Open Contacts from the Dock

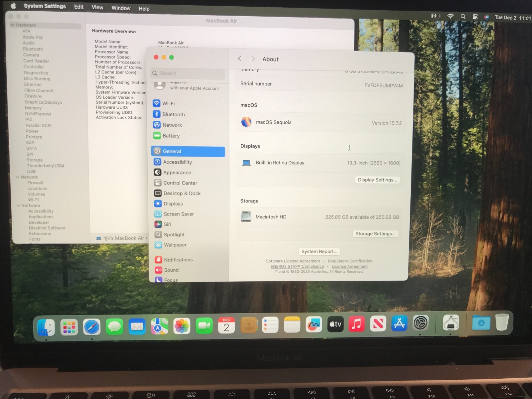tap(249, 325)
